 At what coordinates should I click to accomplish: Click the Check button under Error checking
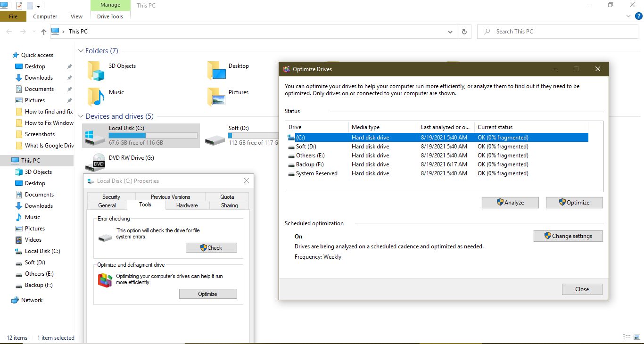click(x=211, y=248)
